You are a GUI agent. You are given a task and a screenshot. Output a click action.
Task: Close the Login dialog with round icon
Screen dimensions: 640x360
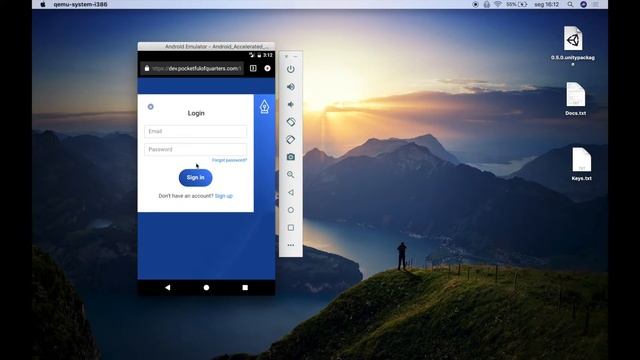(x=151, y=107)
